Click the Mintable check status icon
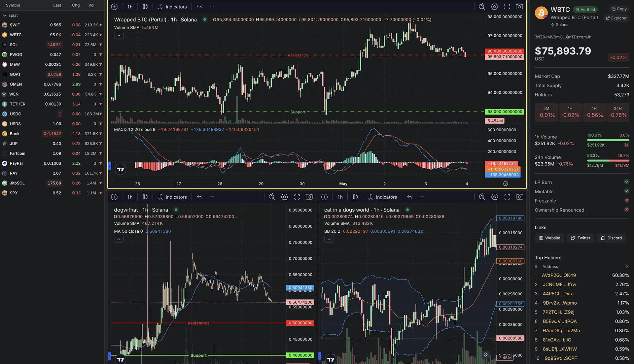This screenshot has height=364, width=634. click(x=626, y=191)
